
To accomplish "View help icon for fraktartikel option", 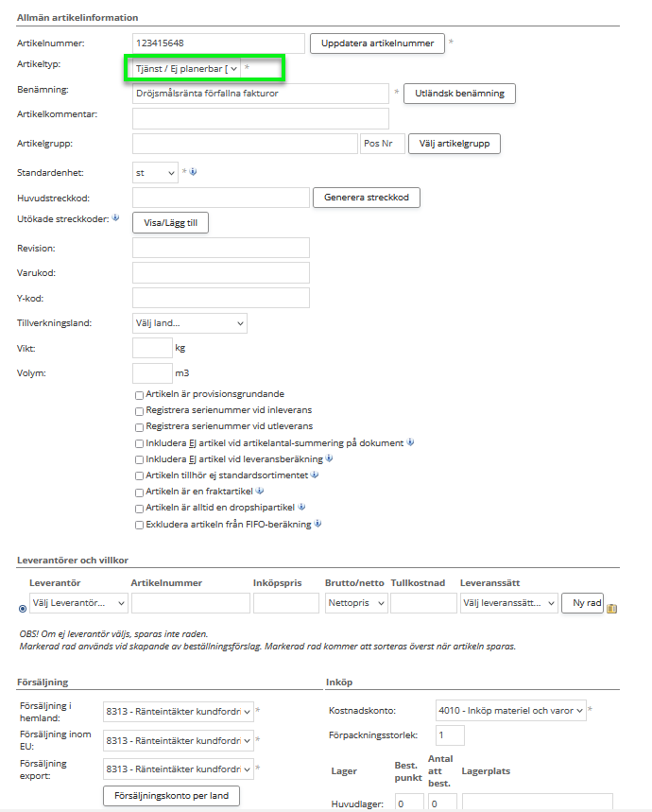I will click(259, 491).
